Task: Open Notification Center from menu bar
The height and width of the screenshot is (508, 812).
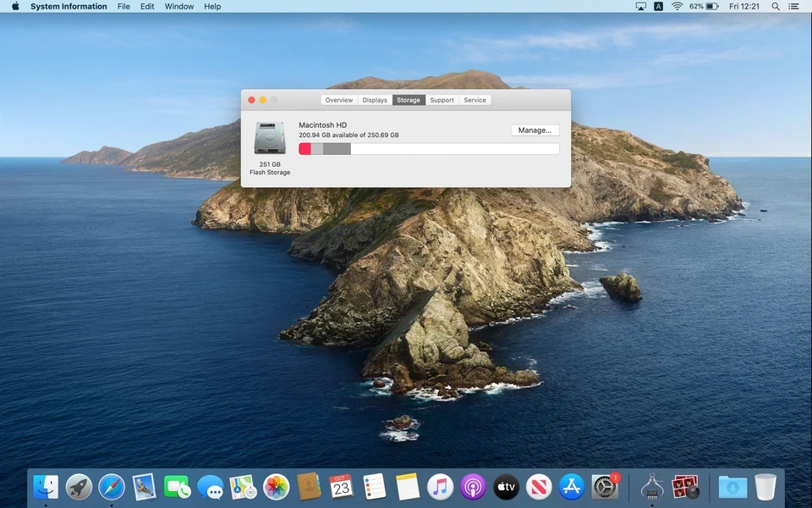Action: point(793,6)
